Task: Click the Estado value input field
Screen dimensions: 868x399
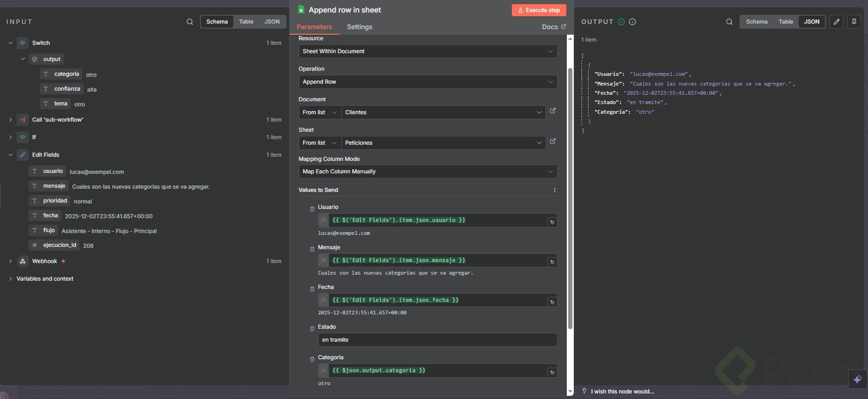Action: (437, 340)
